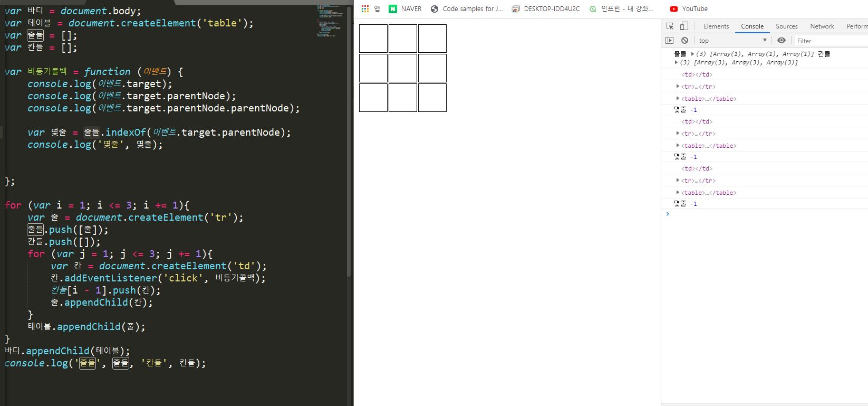Screen dimensions: 868x406
Task: Activate the DevTools inspect element picker
Action: click(670, 26)
